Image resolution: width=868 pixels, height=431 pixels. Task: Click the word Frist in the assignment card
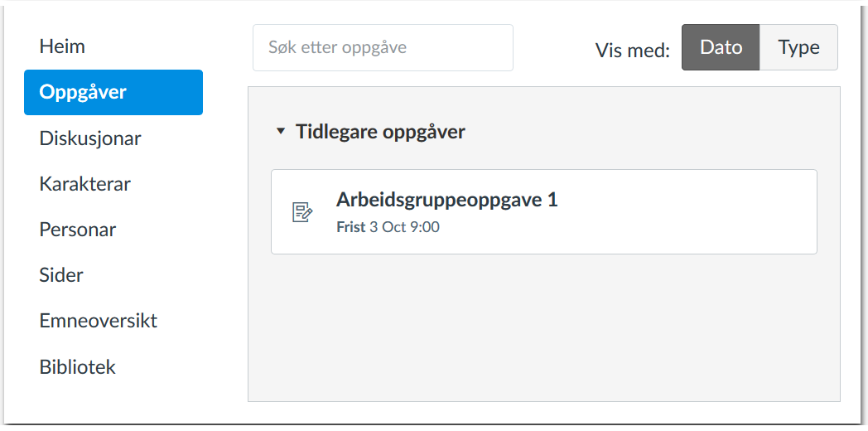[350, 227]
